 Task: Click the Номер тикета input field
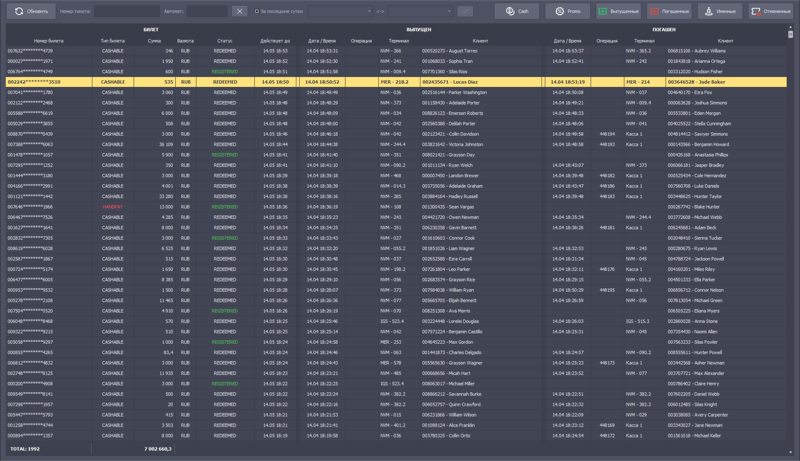125,11
